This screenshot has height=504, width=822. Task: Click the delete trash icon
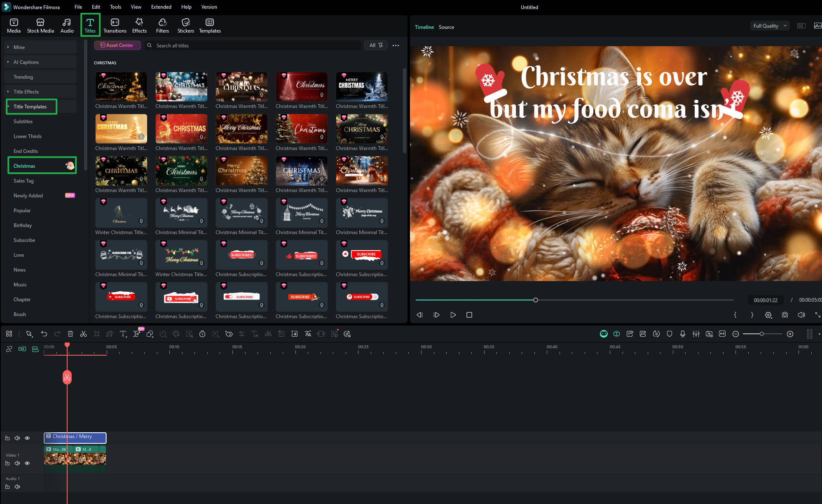70,334
